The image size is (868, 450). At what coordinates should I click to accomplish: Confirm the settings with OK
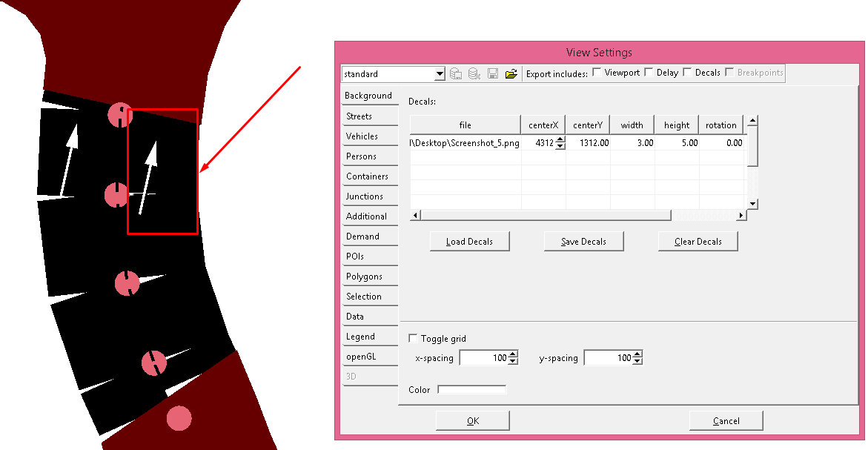point(472,420)
